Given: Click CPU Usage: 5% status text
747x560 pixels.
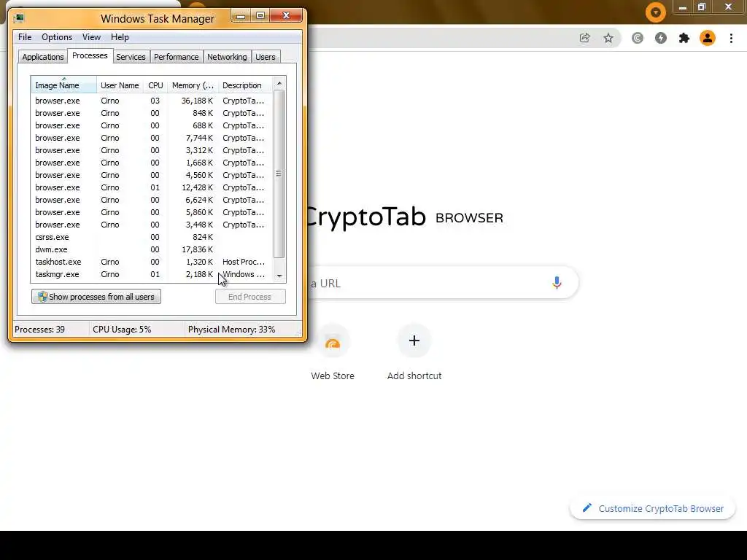Looking at the screenshot, I should [x=122, y=330].
